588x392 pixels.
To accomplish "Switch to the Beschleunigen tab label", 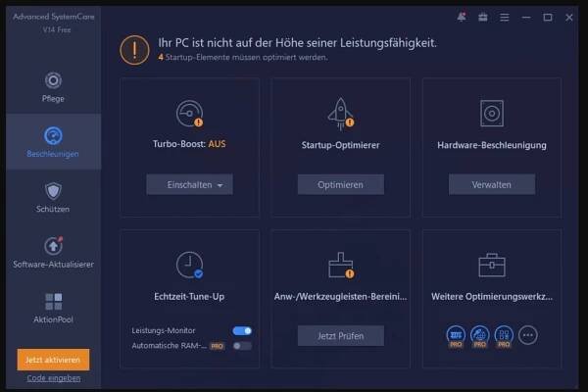I will (x=53, y=154).
